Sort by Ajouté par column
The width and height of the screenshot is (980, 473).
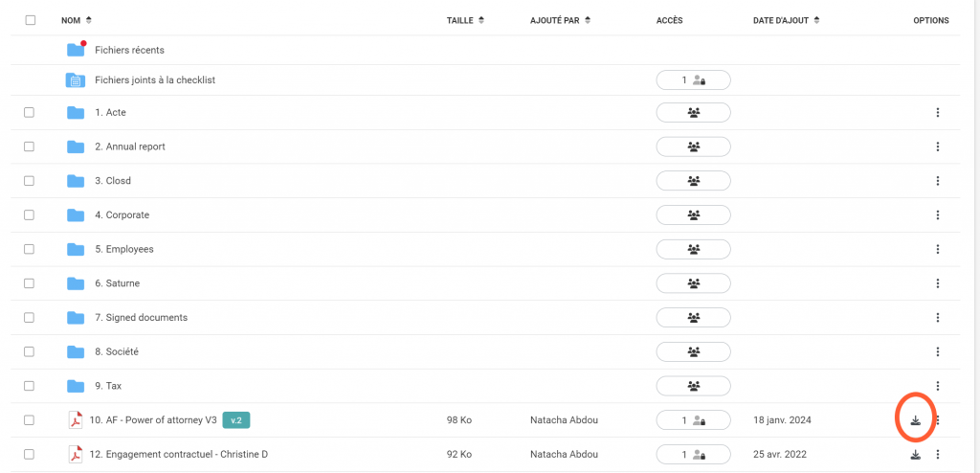coord(560,20)
